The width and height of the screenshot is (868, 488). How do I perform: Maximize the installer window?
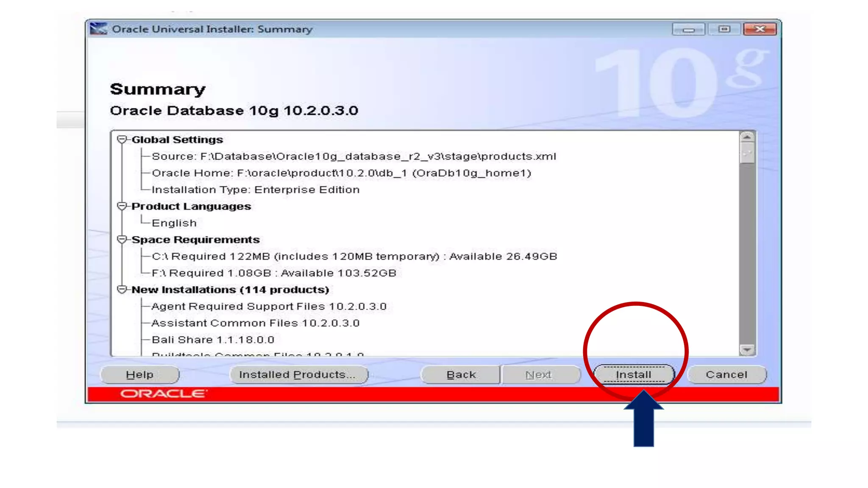tap(724, 29)
